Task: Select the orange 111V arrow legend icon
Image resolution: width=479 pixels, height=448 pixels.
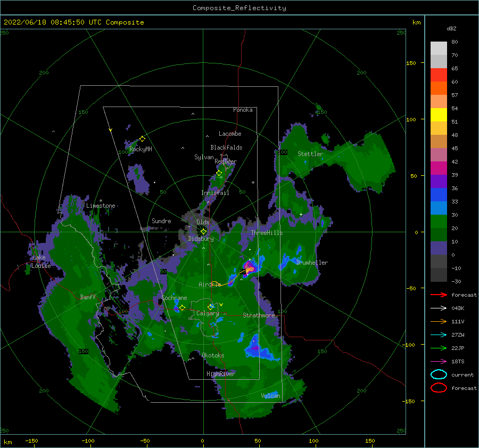Action: tap(439, 321)
